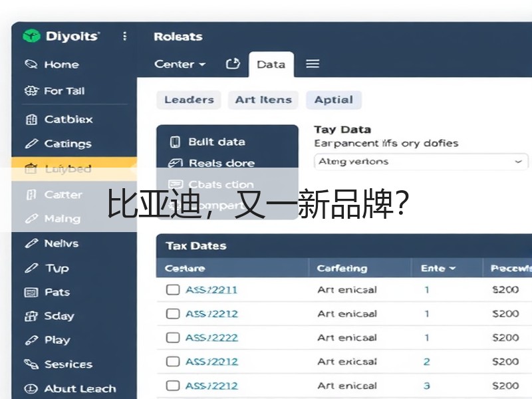This screenshot has width=532, height=399.
Task: Click the Play tag icon
Action: 31,340
